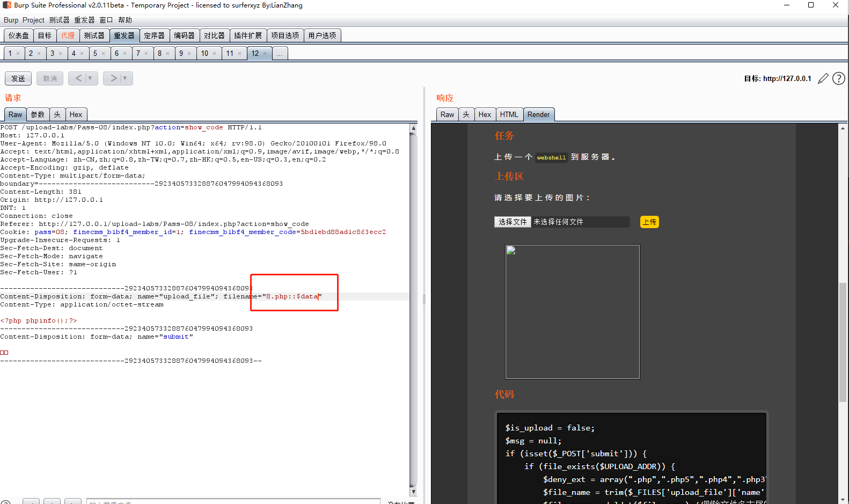
Task: Close repeater tab 12 with its x
Action: tap(265, 54)
